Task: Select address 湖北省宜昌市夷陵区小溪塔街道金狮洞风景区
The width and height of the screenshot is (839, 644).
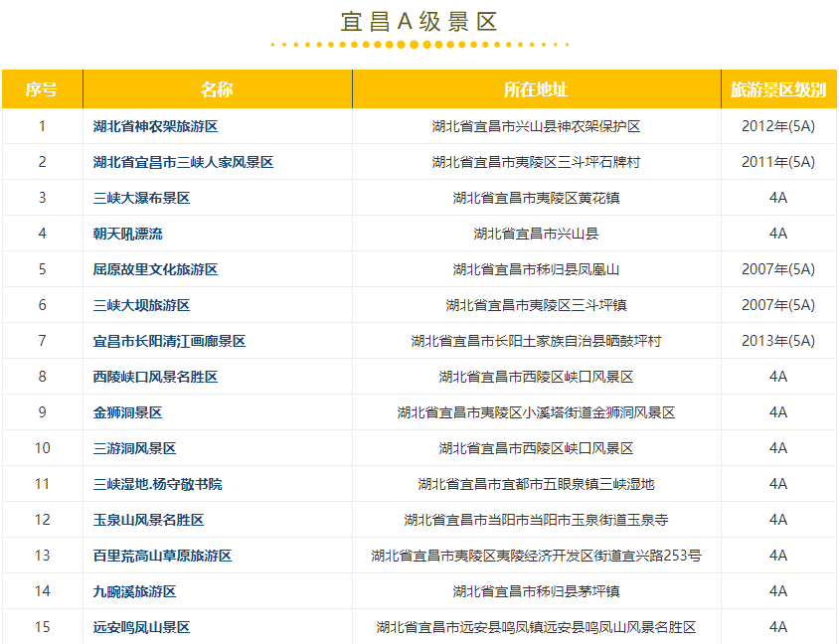Action: tap(536, 412)
